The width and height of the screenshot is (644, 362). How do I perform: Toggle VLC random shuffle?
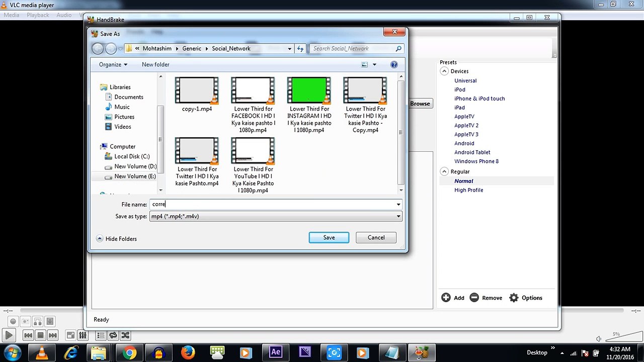pyautogui.click(x=125, y=335)
